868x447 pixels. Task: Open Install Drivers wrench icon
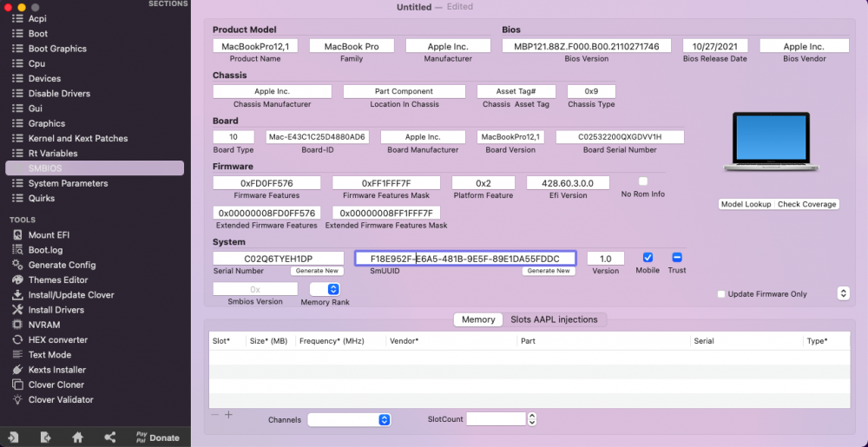17,310
